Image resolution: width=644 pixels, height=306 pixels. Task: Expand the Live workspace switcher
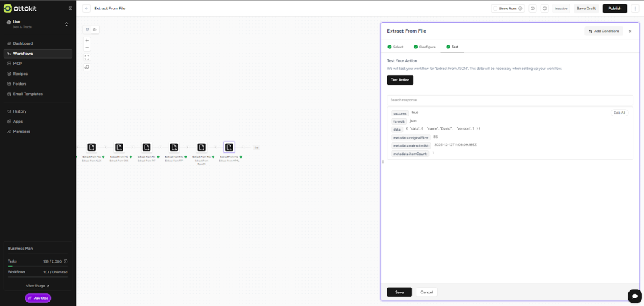[x=67, y=24]
